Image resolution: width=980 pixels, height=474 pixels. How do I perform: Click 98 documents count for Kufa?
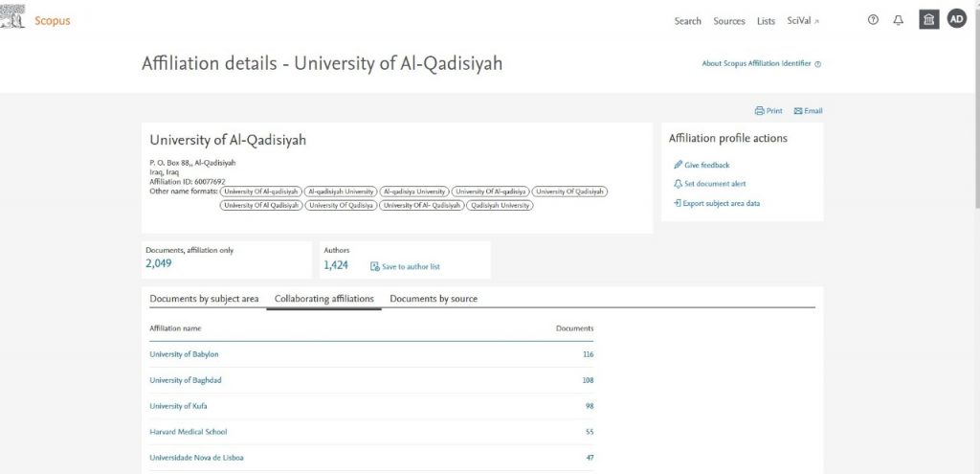(590, 406)
